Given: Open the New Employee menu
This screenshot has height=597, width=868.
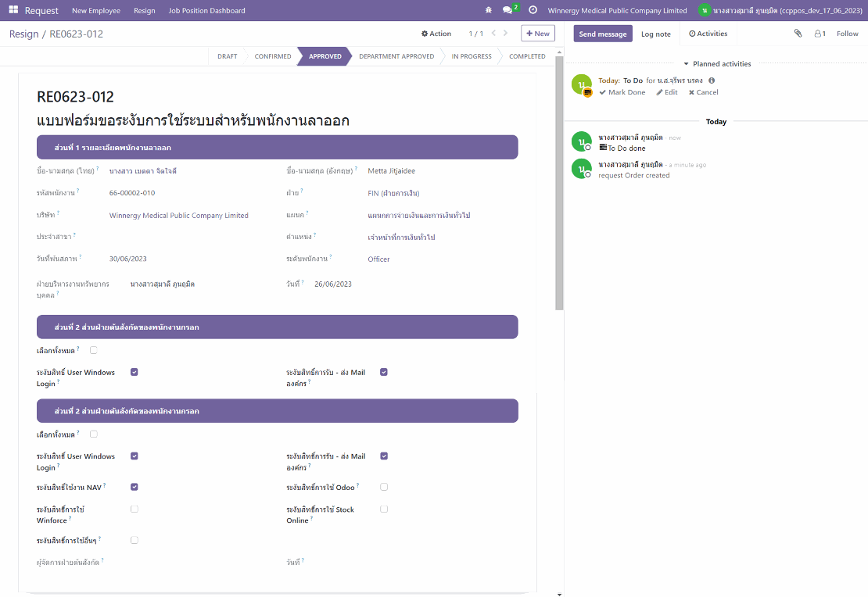Looking at the screenshot, I should click(x=96, y=11).
